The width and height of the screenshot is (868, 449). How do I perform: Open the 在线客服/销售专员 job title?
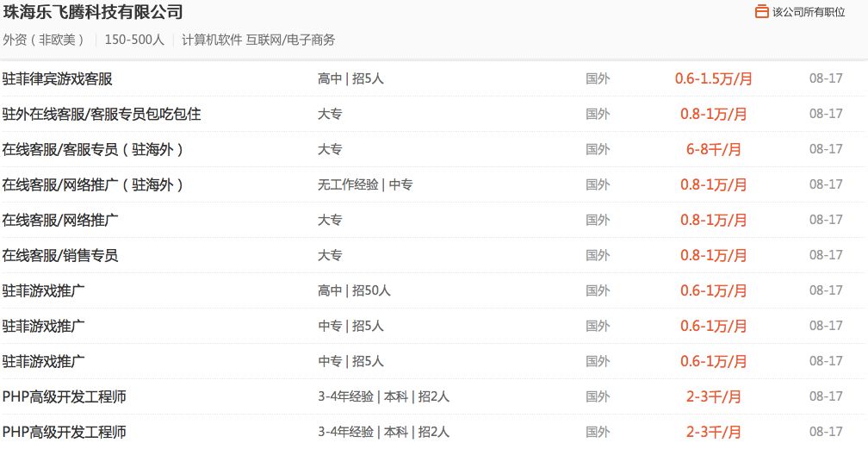pos(60,256)
